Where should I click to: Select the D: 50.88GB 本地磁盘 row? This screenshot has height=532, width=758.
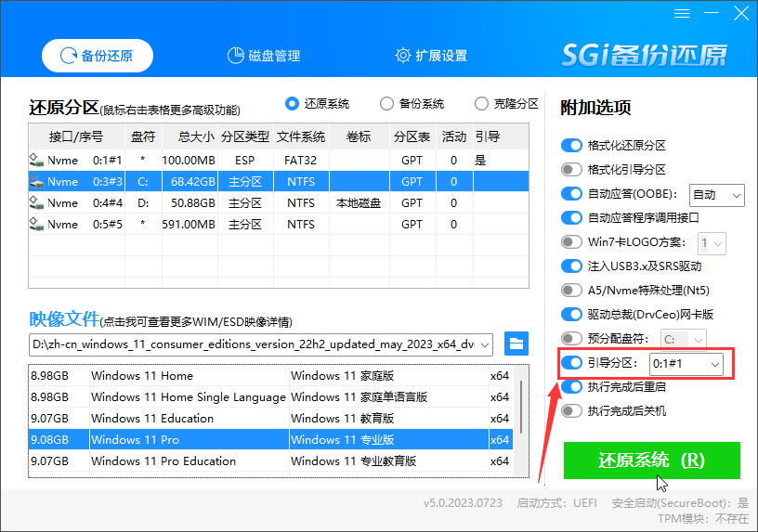click(279, 203)
